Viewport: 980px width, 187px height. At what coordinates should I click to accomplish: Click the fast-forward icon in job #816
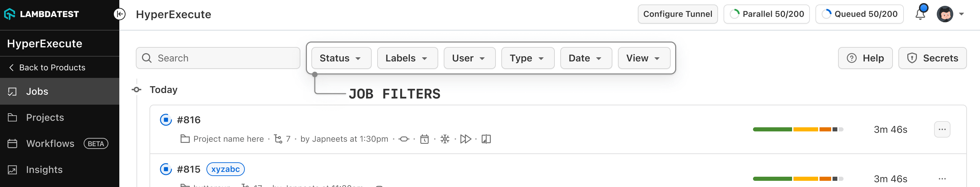tap(465, 139)
